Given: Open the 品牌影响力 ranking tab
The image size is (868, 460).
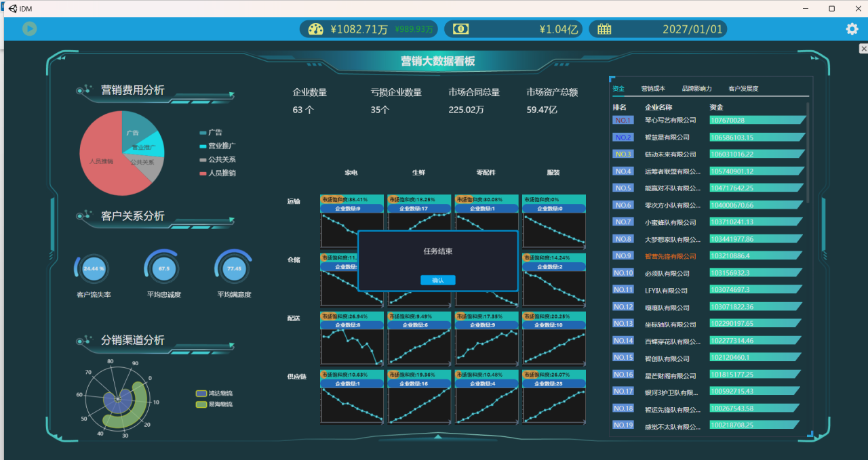Looking at the screenshot, I should pyautogui.click(x=696, y=89).
